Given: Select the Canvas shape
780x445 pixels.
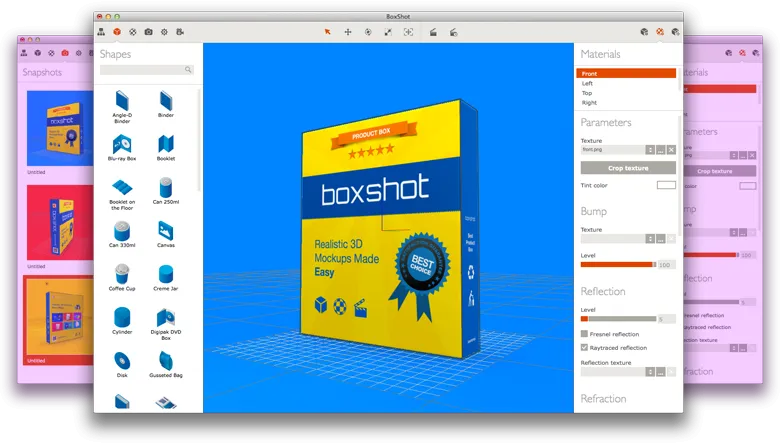Looking at the screenshot, I should (x=166, y=235).
